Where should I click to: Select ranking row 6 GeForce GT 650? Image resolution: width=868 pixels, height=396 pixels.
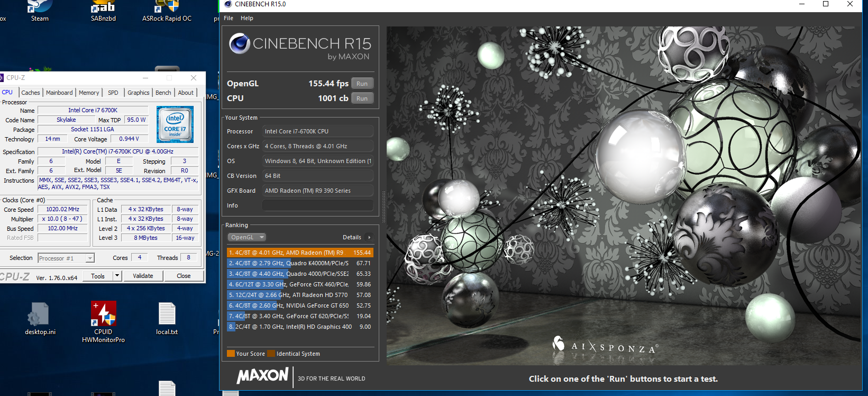point(300,305)
